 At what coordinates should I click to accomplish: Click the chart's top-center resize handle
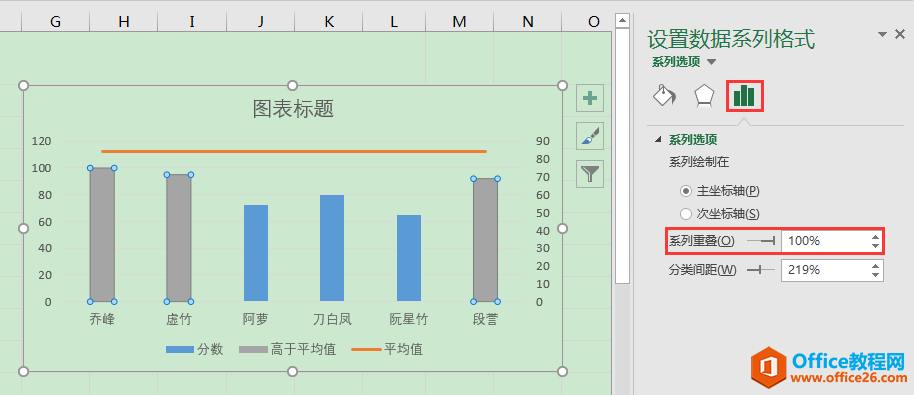pos(293,86)
